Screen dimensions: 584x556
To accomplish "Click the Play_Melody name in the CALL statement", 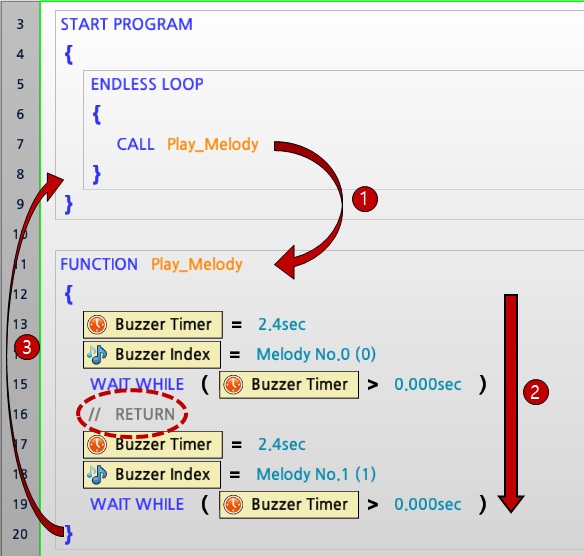I will (x=213, y=144).
